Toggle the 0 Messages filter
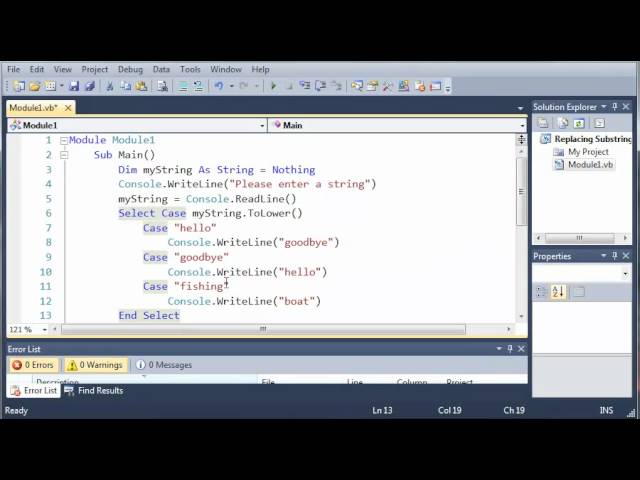The height and width of the screenshot is (480, 640). (164, 365)
